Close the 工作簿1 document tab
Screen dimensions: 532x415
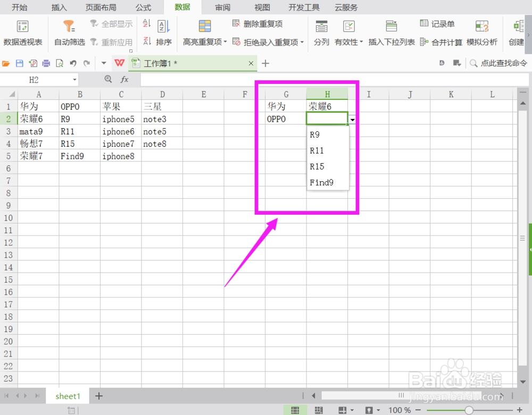251,63
